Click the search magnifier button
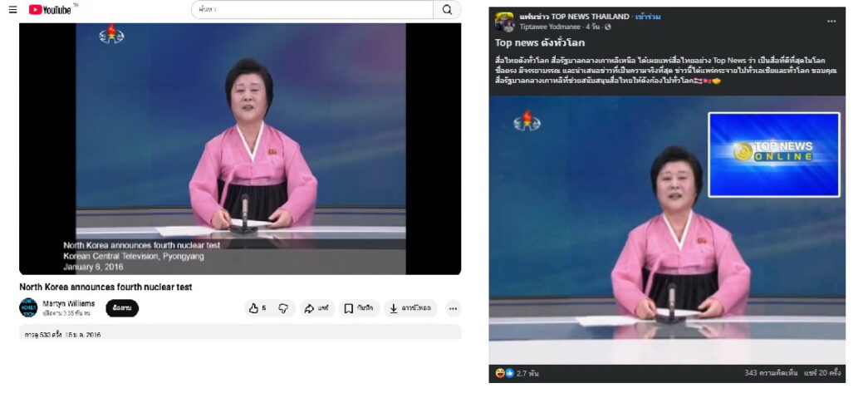Viewport: 868px width, 403px height. click(x=447, y=10)
